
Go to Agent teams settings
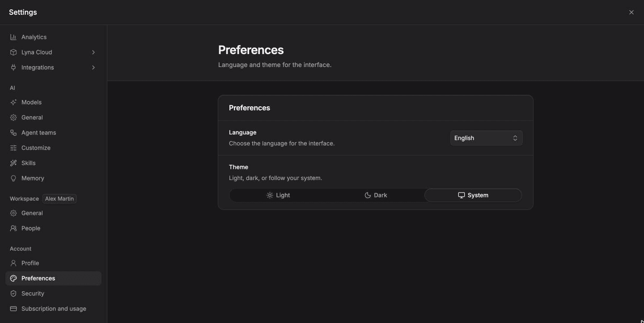(53, 133)
